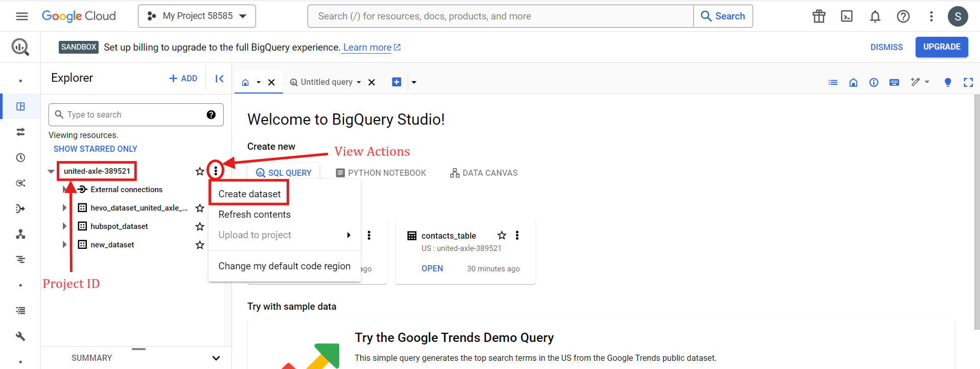Open the notifications bell
The image size is (980, 369).
click(x=875, y=16)
